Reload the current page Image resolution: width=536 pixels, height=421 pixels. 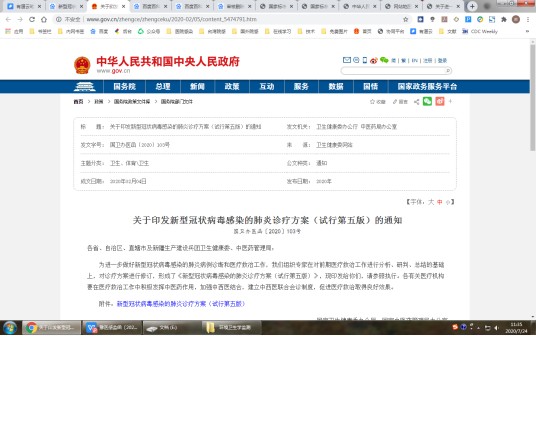(32, 19)
